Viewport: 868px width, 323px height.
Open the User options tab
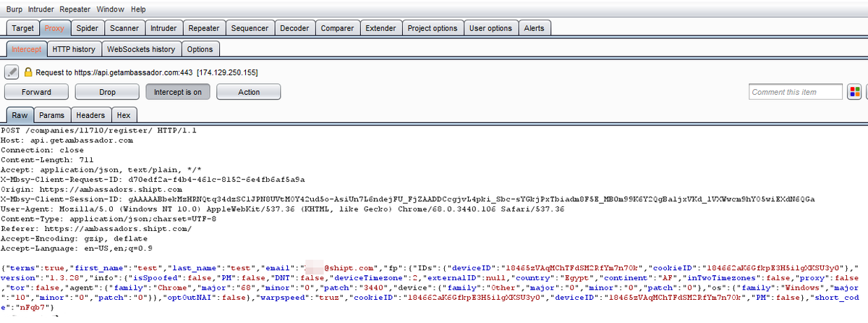tap(490, 28)
